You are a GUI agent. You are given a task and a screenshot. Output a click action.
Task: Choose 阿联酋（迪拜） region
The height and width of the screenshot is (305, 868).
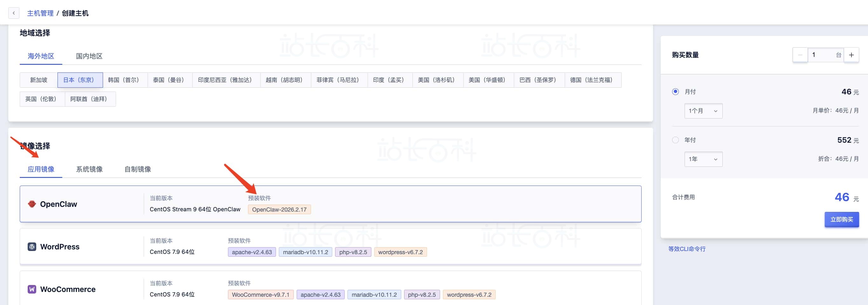90,99
